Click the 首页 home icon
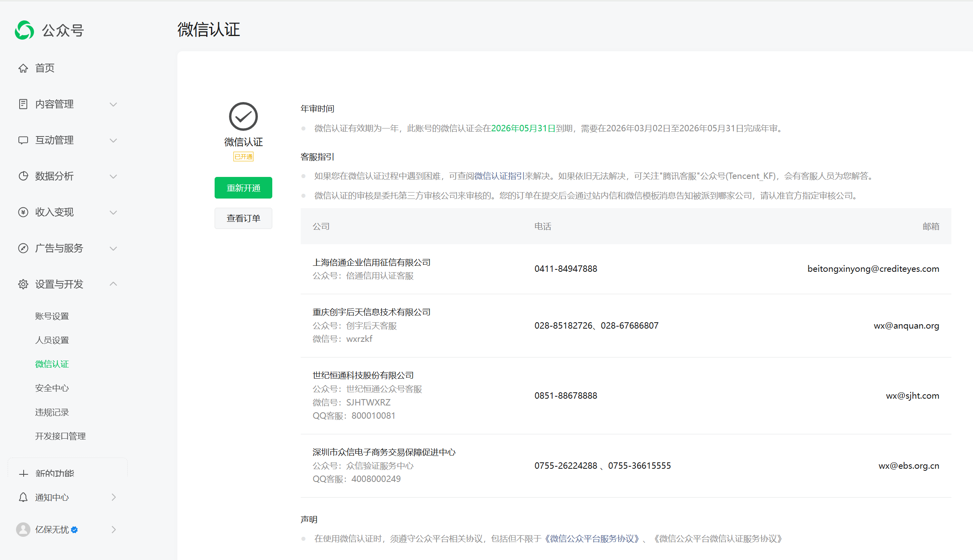Image resolution: width=973 pixels, height=560 pixels. (23, 68)
